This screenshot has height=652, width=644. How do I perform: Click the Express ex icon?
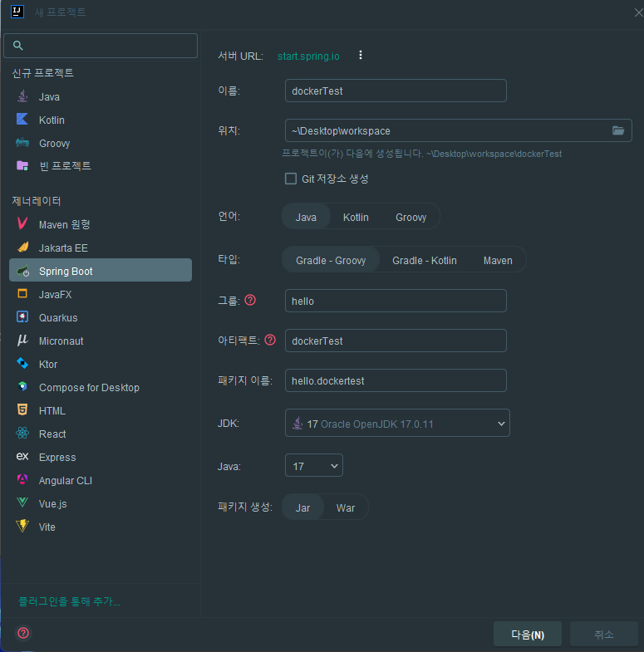[x=22, y=456]
